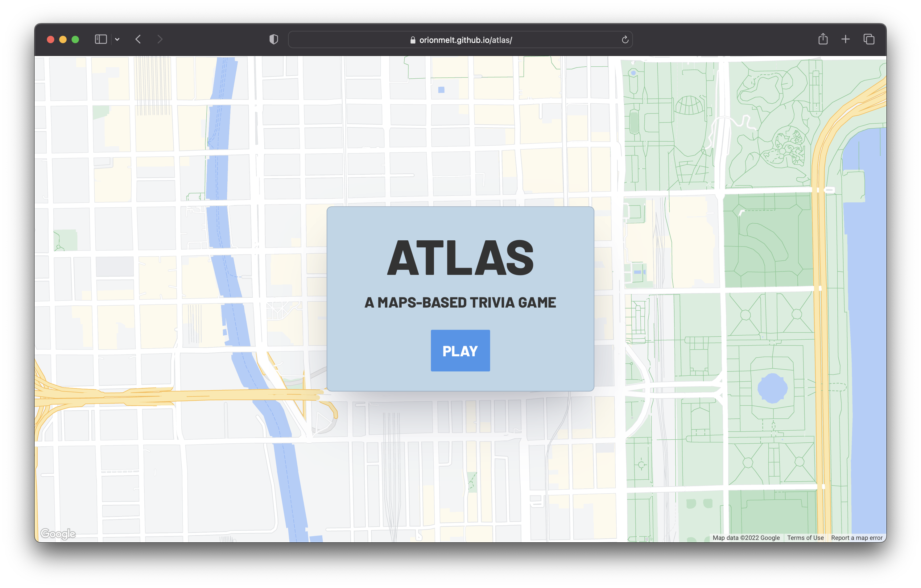Toggle the Safari sidebar icon

[101, 39]
